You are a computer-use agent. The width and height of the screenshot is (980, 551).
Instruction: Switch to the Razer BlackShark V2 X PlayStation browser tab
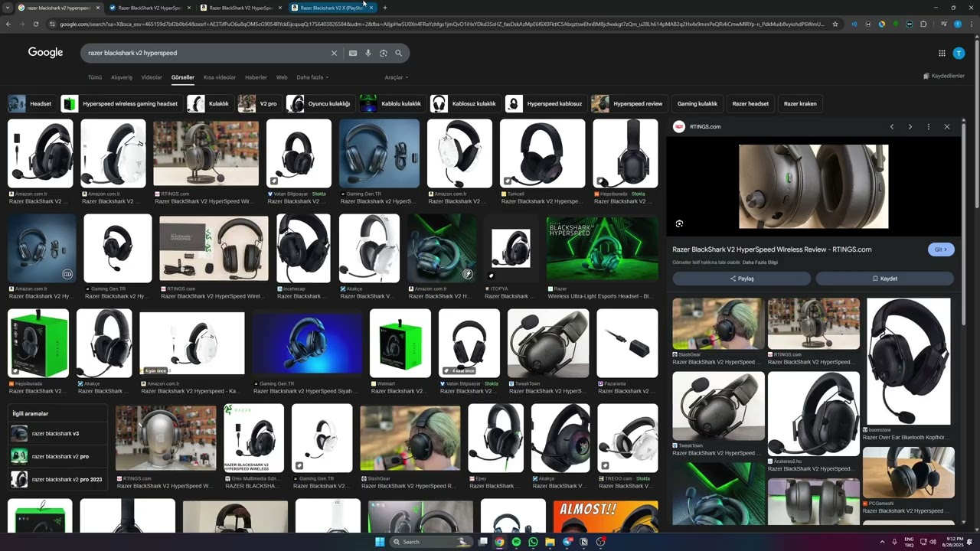(332, 8)
